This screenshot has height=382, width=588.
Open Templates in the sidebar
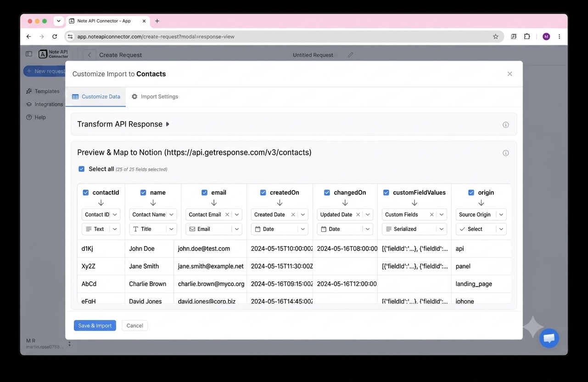43,91
